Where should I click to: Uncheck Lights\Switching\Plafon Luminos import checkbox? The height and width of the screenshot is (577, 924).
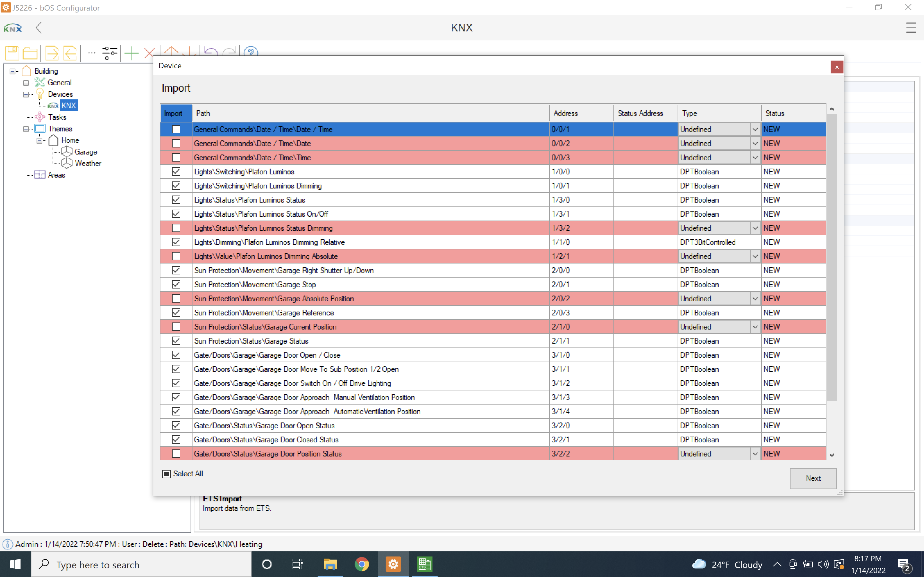[x=176, y=172]
